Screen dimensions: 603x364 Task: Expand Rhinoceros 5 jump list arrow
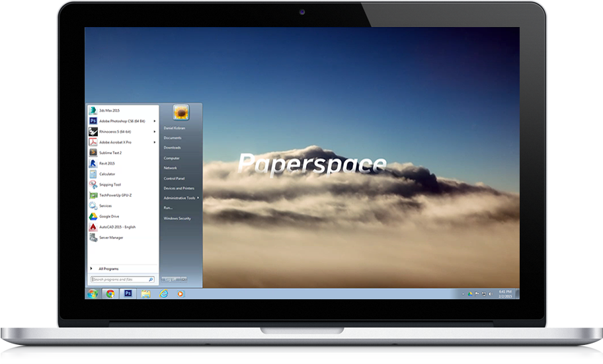coord(155,131)
